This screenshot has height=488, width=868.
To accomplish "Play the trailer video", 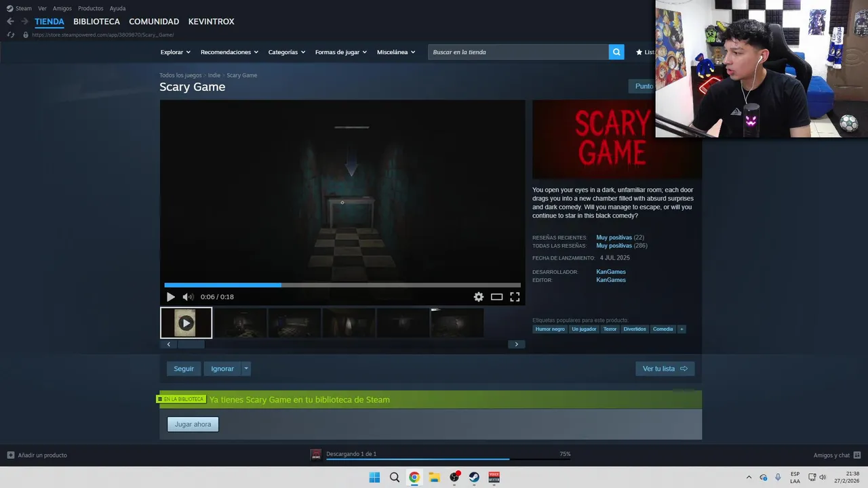I will point(170,297).
